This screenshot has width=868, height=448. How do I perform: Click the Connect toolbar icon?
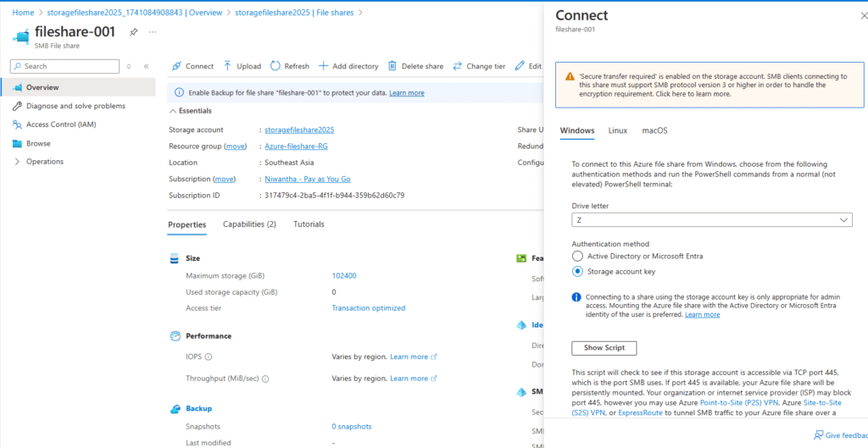[x=176, y=66]
